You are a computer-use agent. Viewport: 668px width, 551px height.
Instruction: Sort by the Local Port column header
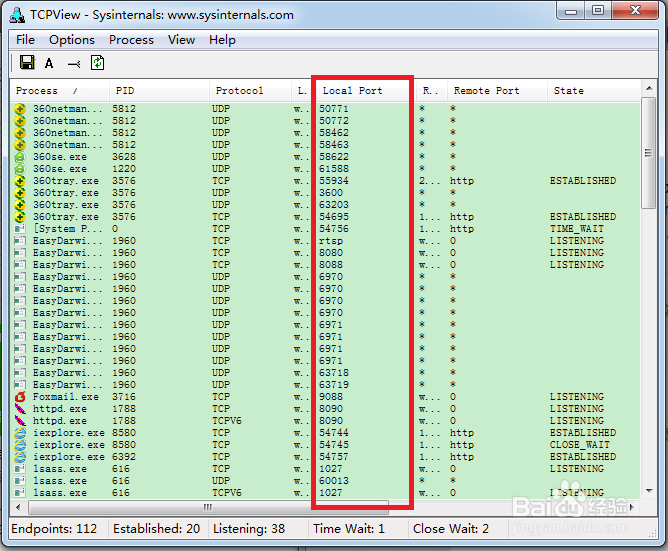tap(362, 90)
